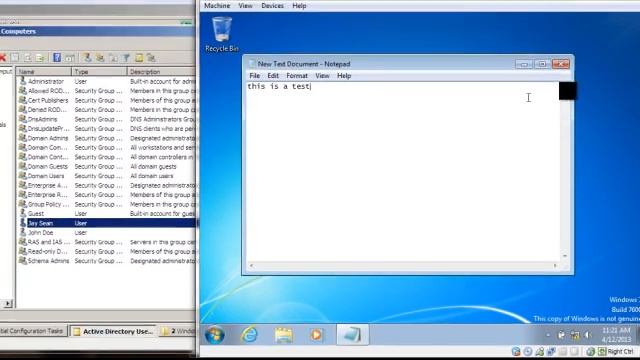
Task: Click VirtualBox hard disk status icon
Action: (516, 351)
